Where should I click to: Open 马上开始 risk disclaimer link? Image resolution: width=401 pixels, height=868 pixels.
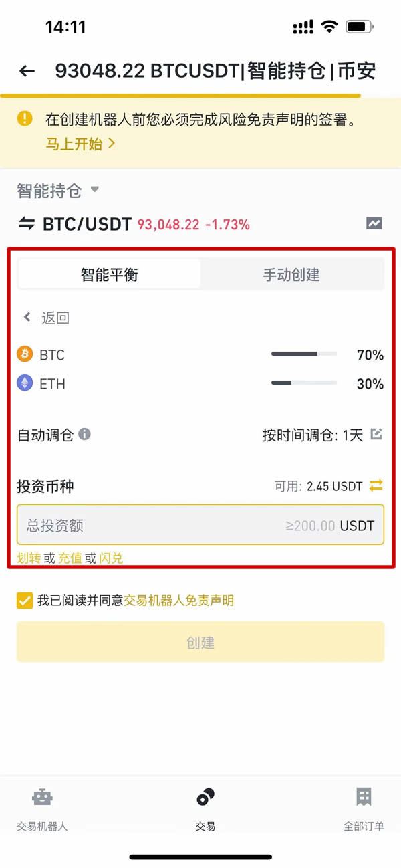[80, 144]
